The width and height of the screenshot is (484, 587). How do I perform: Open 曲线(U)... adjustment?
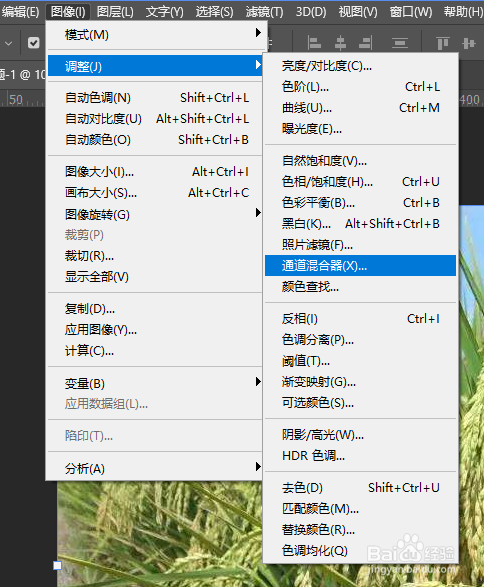click(360, 108)
